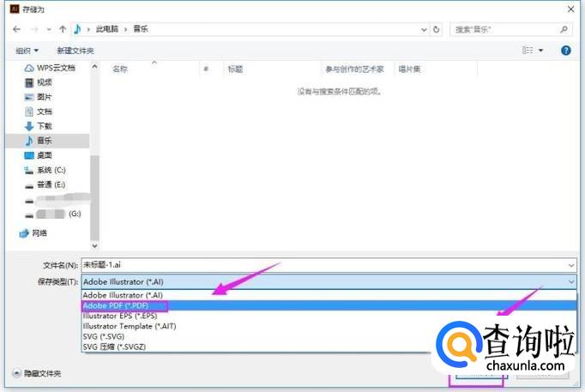Choose SVG 压缩 (*.SVGZ) option
Viewport: 585px width, 392px height.
click(x=329, y=347)
